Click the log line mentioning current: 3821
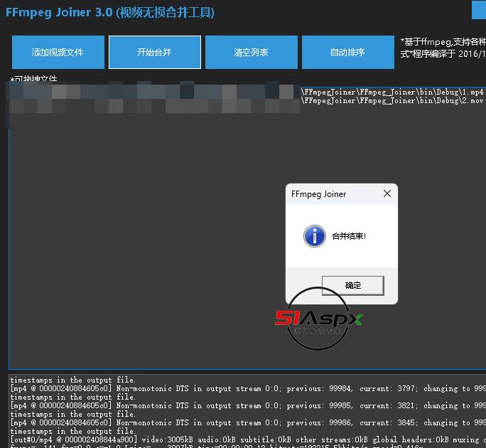The width and height of the screenshot is (486, 448). (248, 405)
